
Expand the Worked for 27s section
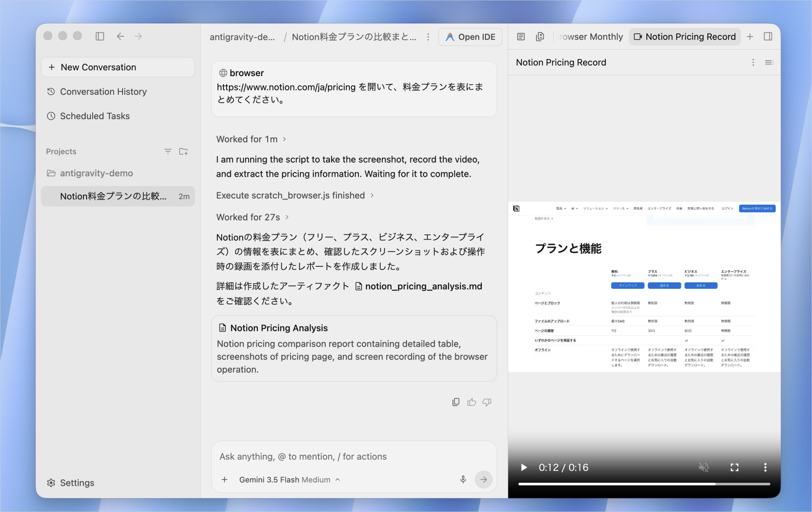[252, 217]
